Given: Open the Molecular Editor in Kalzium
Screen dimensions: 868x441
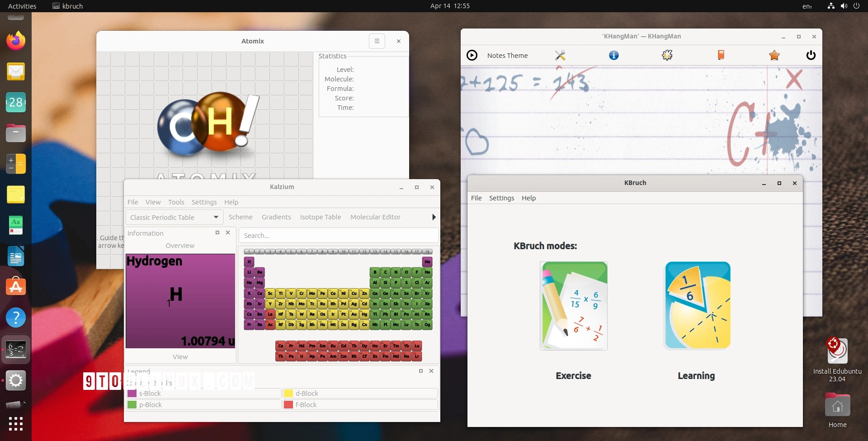Looking at the screenshot, I should [x=376, y=217].
